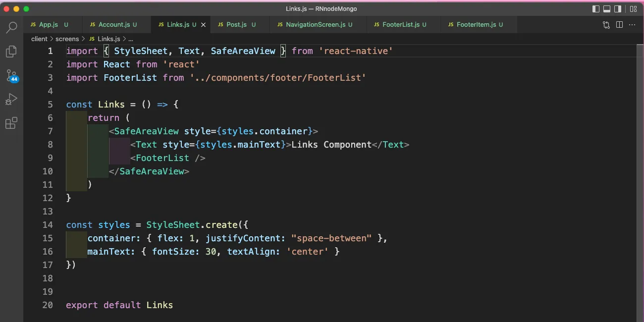Click the '../components/footer/FooterList' path string

coord(278,78)
